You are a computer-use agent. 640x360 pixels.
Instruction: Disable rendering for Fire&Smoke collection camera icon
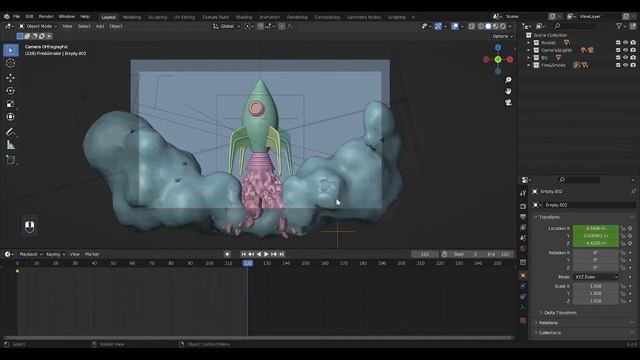[x=633, y=65]
